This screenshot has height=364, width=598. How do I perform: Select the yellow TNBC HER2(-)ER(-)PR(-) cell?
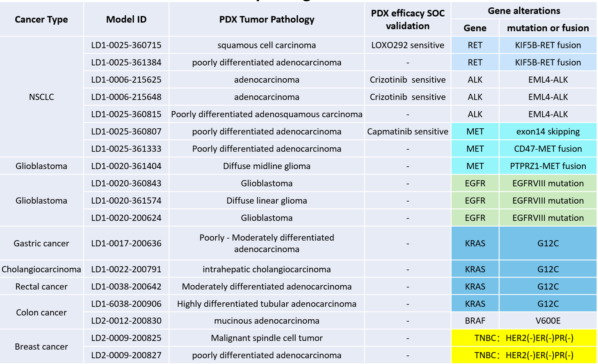(x=524, y=338)
